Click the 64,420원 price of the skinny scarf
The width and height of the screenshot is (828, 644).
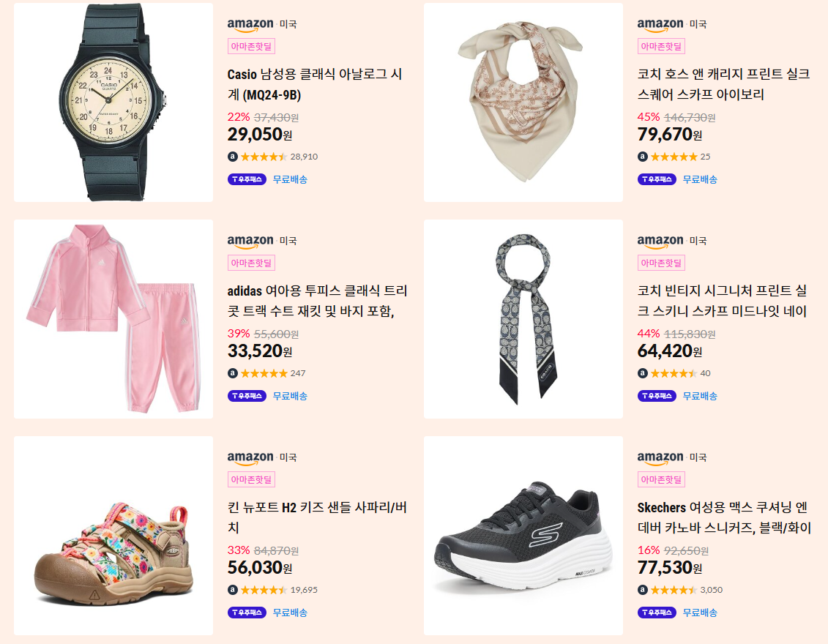point(670,351)
